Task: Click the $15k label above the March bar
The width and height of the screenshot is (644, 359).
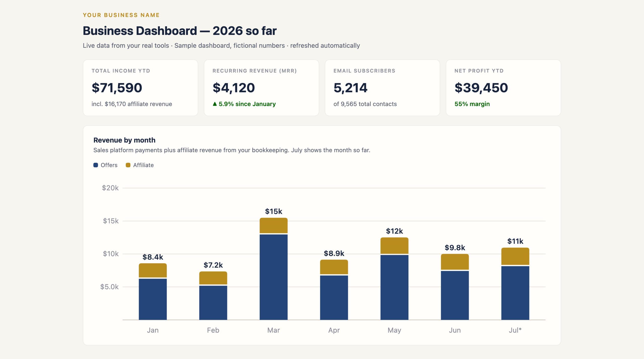Action: click(x=273, y=211)
